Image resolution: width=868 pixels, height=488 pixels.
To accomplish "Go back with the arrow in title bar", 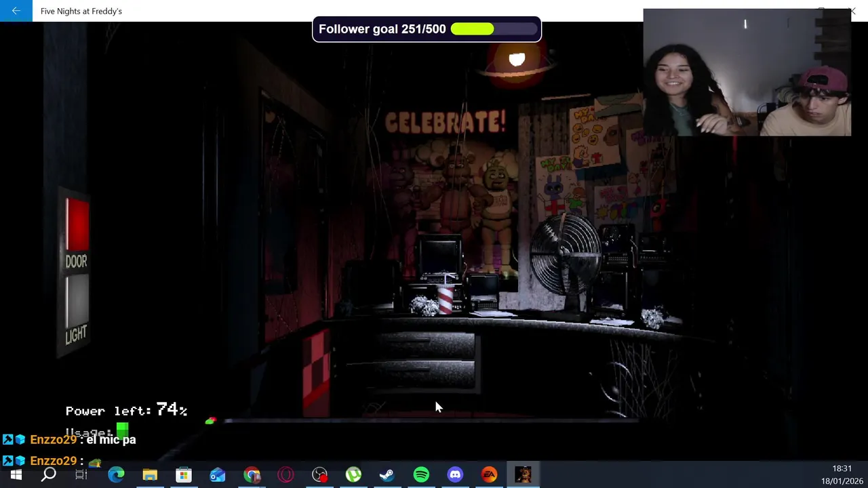I will coord(16,11).
